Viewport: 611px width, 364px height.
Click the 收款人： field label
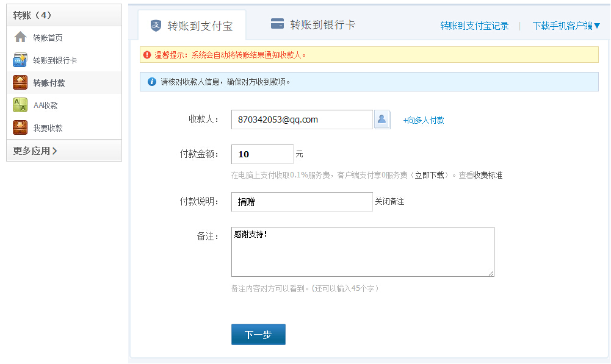pyautogui.click(x=204, y=119)
